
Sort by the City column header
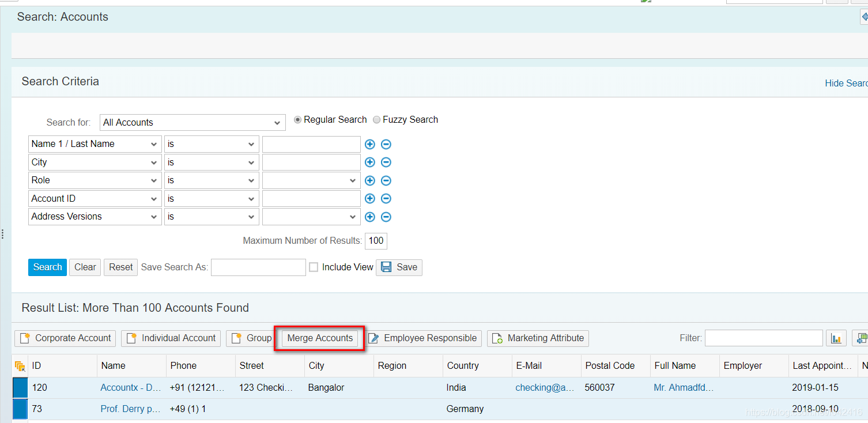click(x=339, y=366)
